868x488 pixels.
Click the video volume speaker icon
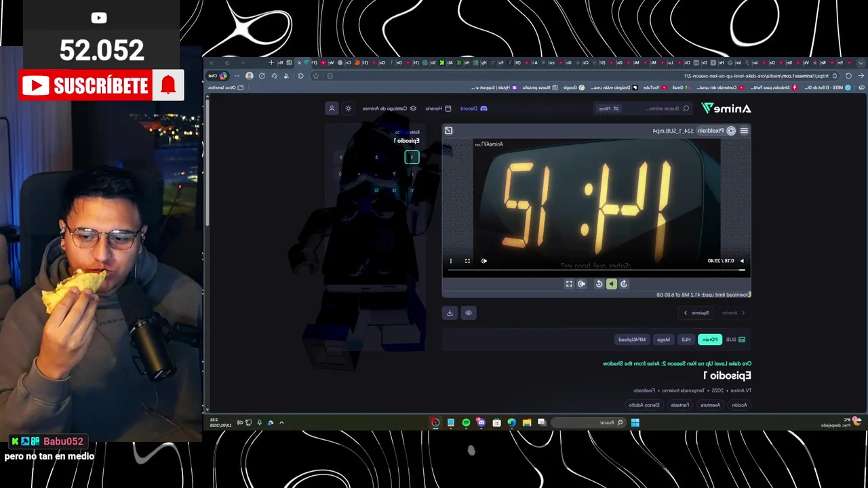point(484,261)
